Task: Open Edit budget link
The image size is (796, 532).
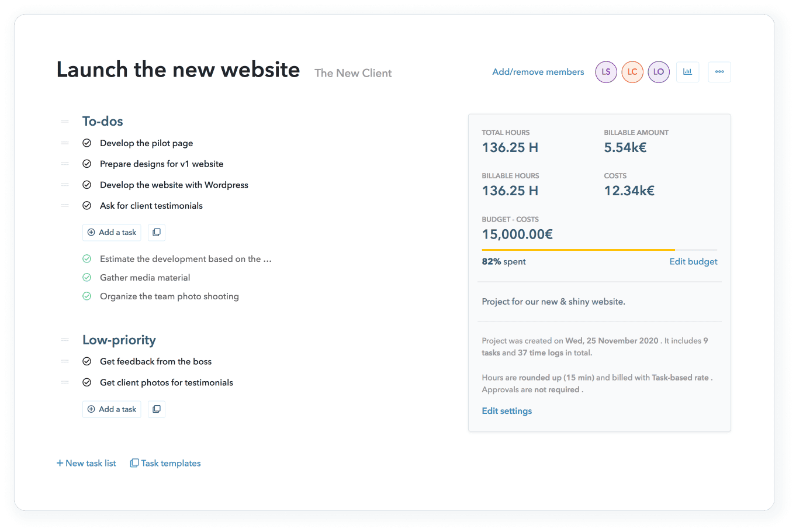Action: click(x=693, y=262)
